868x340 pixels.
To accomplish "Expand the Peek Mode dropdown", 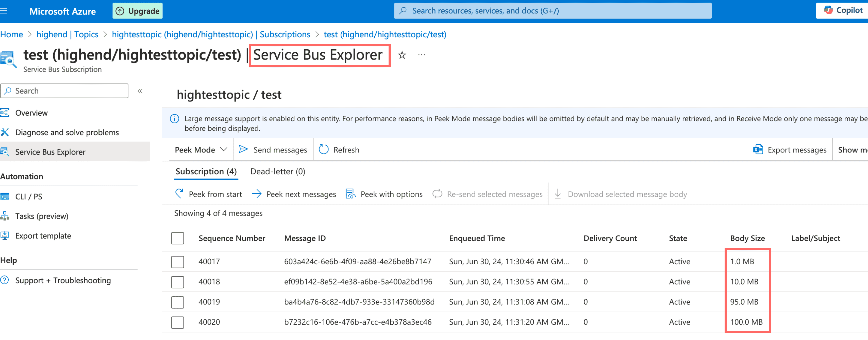I will pyautogui.click(x=201, y=149).
